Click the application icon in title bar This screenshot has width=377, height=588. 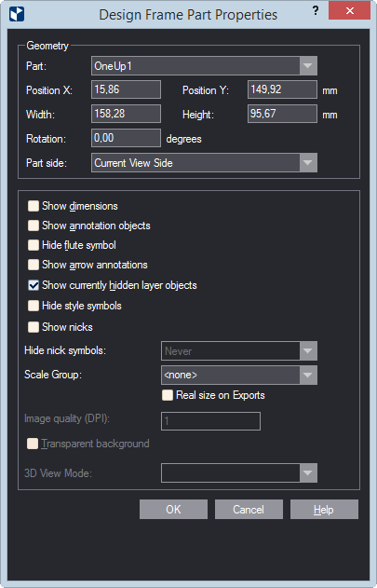click(x=17, y=14)
